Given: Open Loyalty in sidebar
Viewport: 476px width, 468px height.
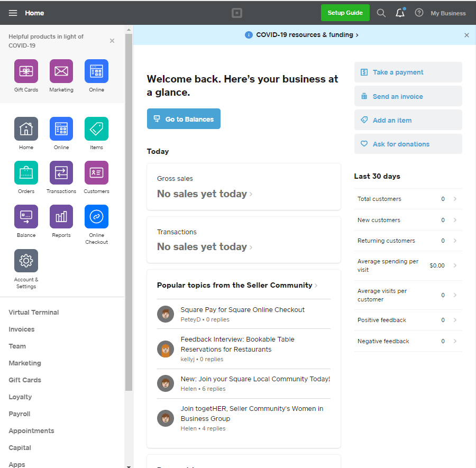Looking at the screenshot, I should (20, 397).
